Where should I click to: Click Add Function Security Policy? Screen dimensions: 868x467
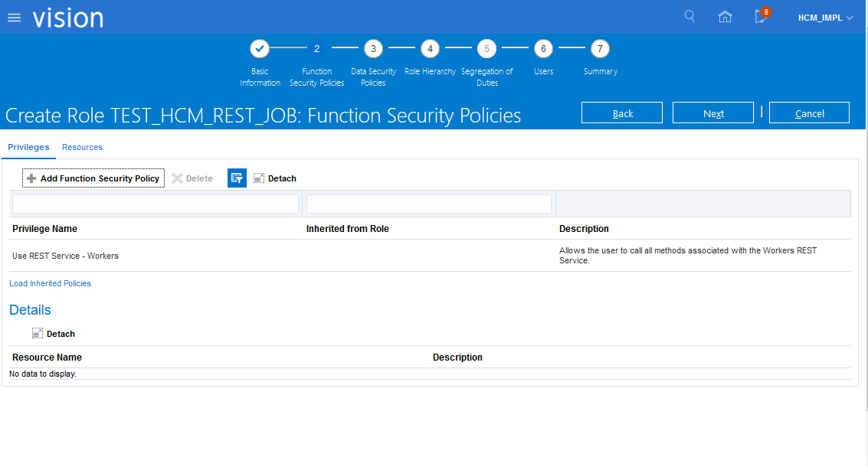93,178
